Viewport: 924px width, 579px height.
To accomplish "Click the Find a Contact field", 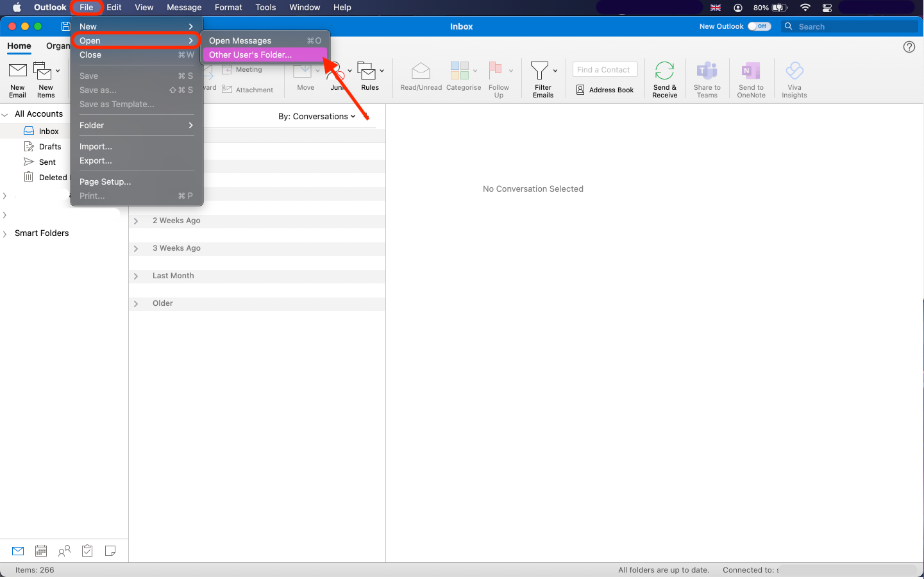I will point(605,70).
